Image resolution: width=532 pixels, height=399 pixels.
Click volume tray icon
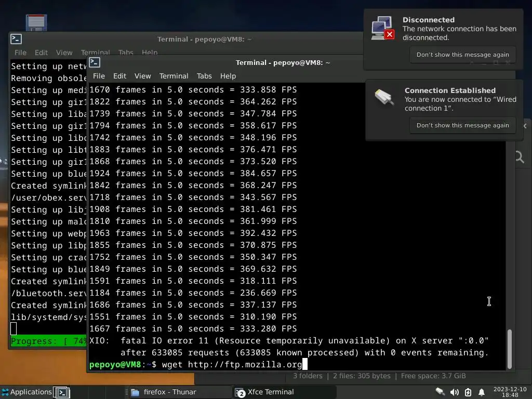454,393
